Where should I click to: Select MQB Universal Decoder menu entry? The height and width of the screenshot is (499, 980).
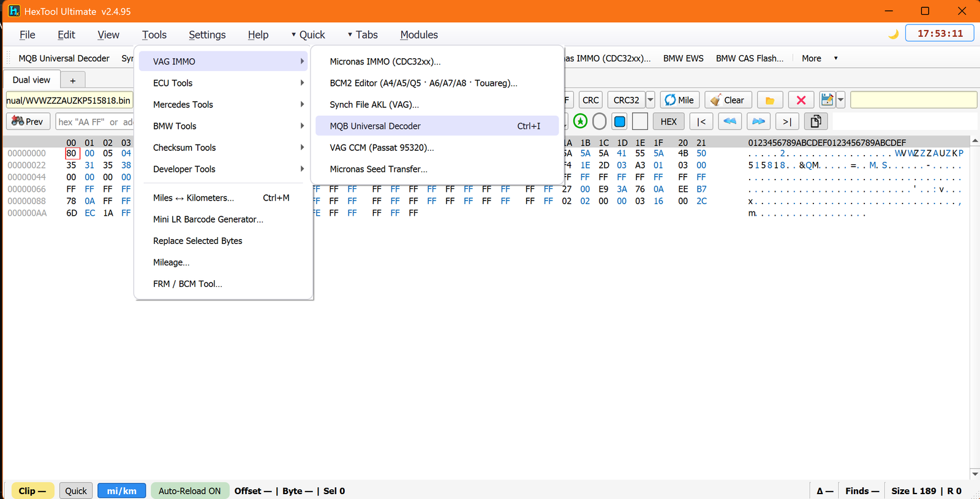pos(437,126)
